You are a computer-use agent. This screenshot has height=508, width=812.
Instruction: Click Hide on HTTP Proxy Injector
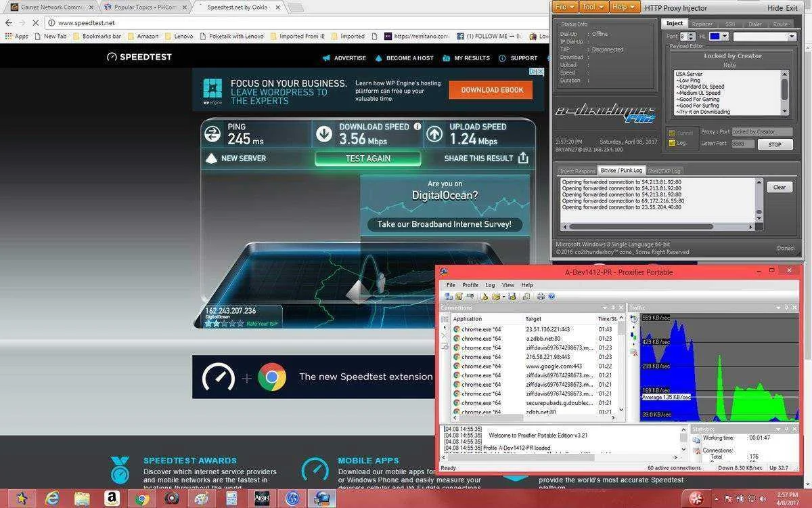click(775, 8)
